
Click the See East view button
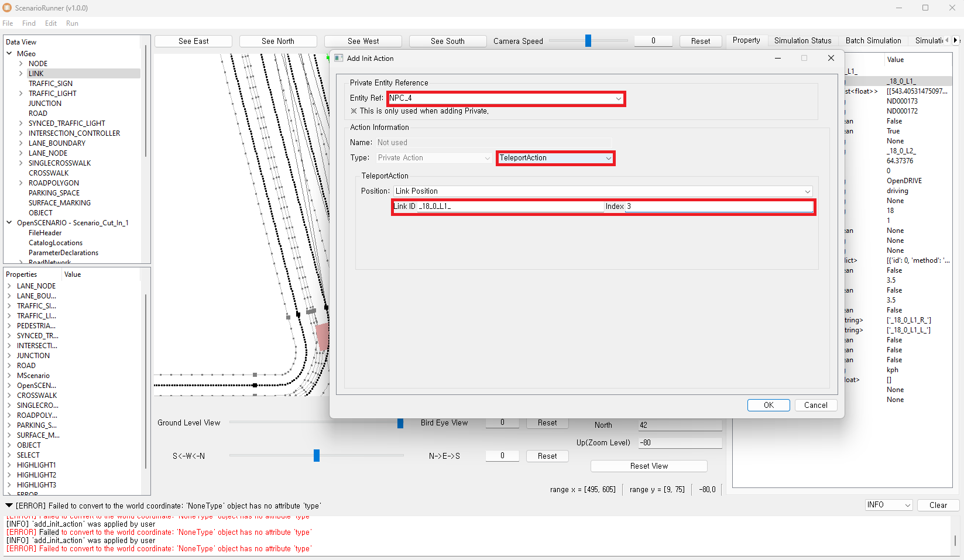(193, 41)
